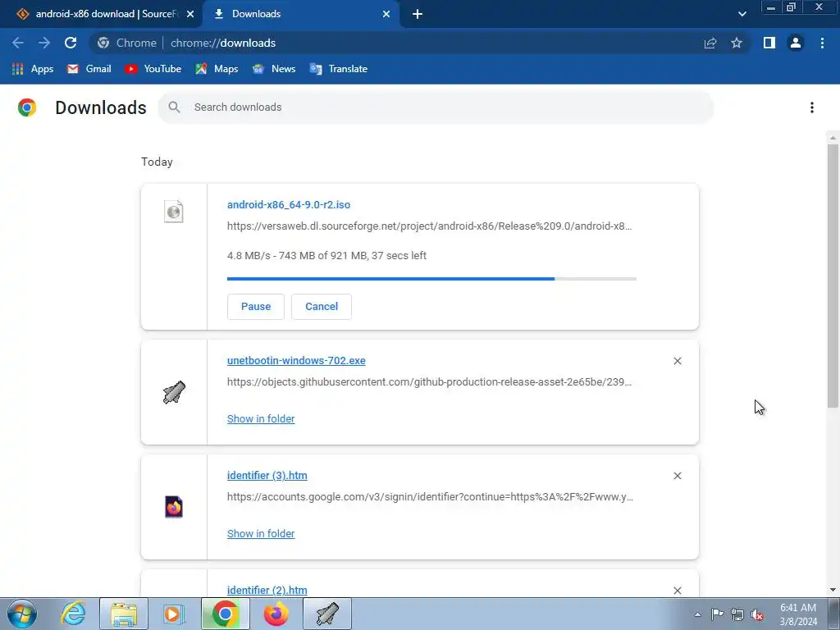Close the android-x86 download SourceForge tab
840x630 pixels.
pos(190,14)
